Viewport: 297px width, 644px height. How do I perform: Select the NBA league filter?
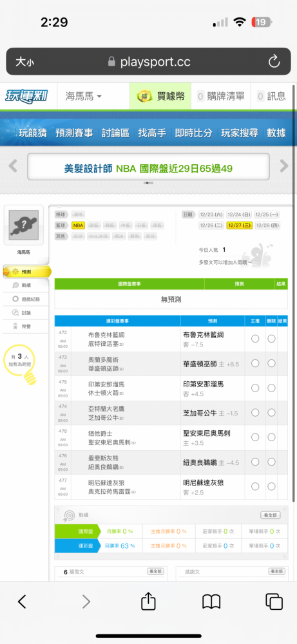click(78, 225)
